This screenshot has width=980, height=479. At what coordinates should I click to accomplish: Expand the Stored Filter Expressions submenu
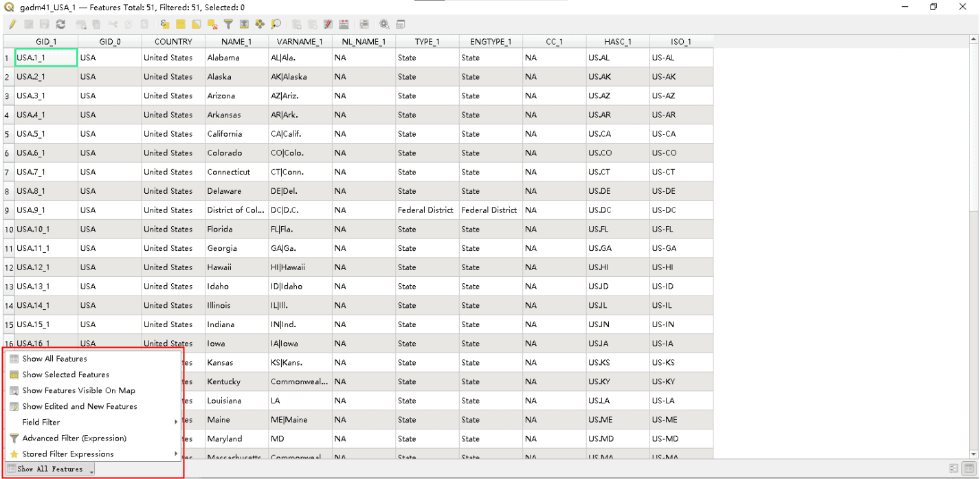[x=93, y=454]
